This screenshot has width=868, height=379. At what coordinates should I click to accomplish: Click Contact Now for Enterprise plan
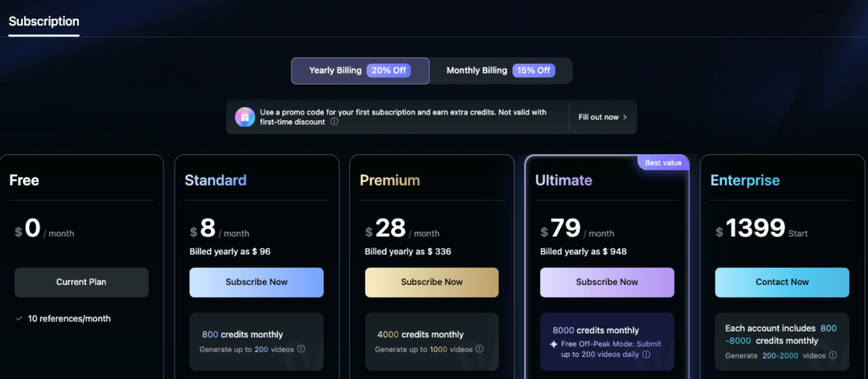coord(782,282)
